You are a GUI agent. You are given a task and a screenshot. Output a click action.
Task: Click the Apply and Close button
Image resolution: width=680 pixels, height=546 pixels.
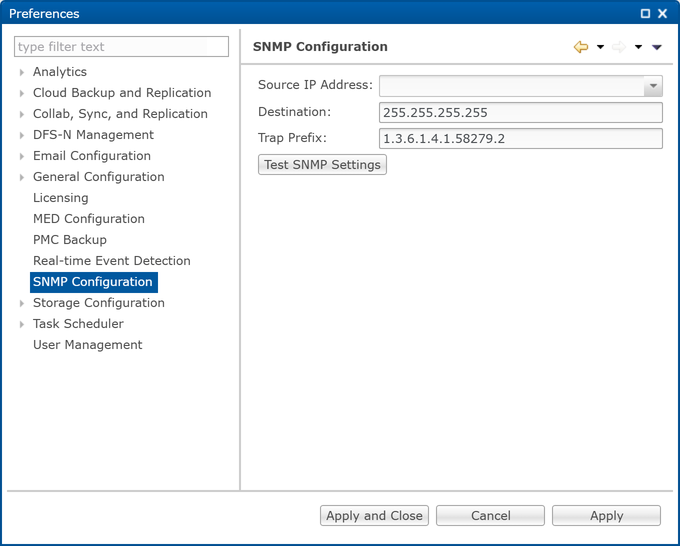coord(374,516)
